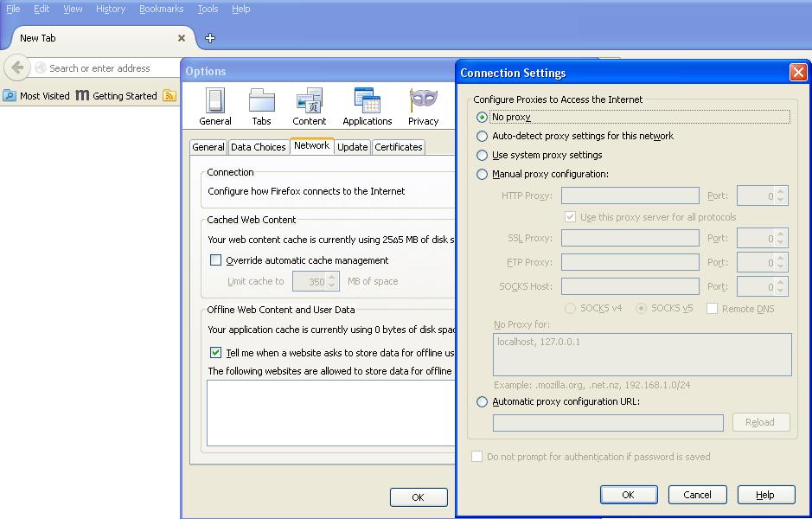Toggle Do not prompt for authentication checkbox
This screenshot has height=519, width=812.
click(477, 457)
